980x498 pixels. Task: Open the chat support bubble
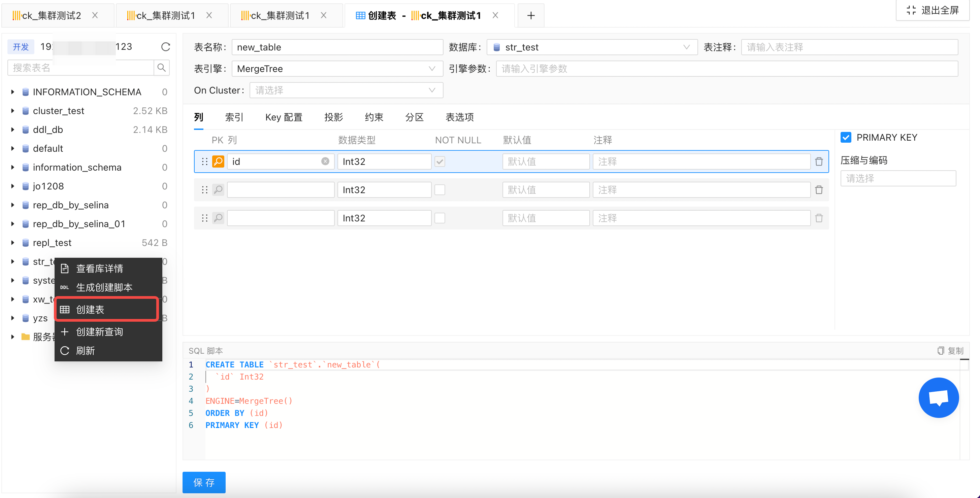tap(939, 398)
